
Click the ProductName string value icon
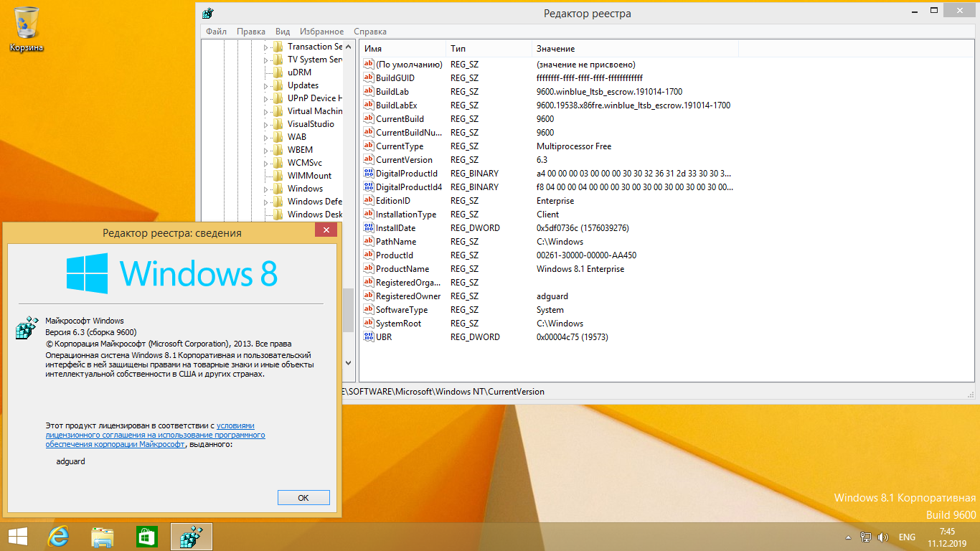click(x=369, y=268)
